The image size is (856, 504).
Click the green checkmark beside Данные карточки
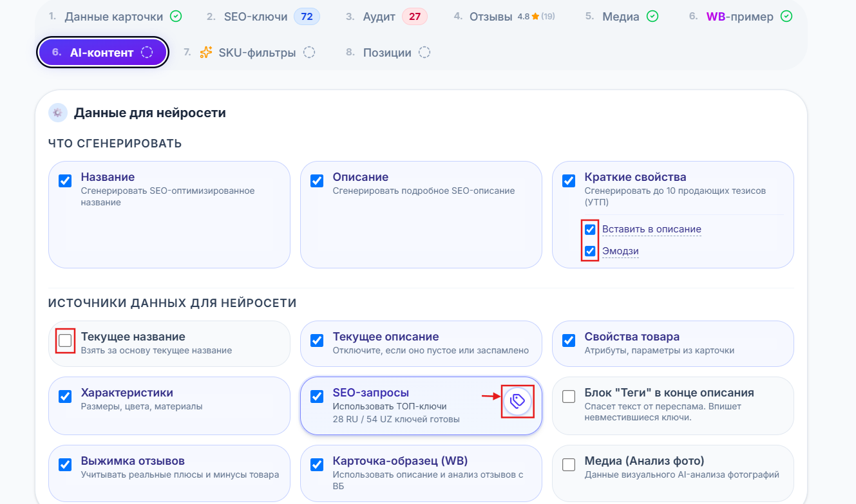tap(176, 16)
